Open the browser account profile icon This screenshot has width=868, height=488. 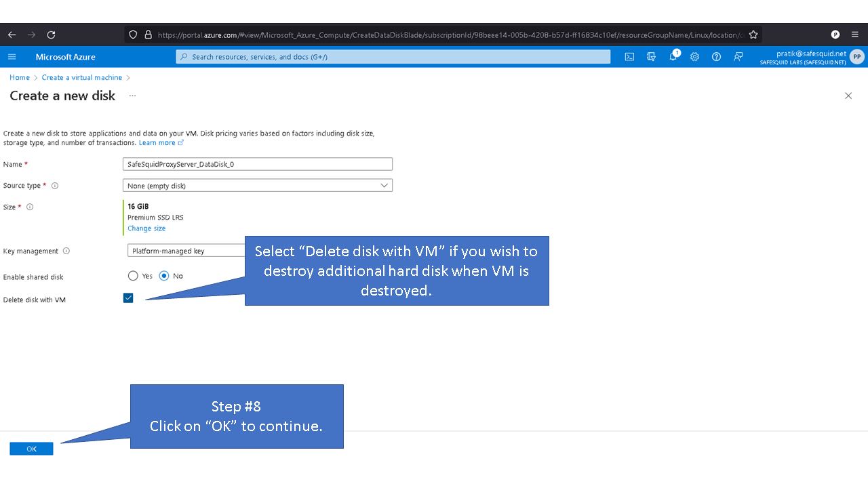pyautogui.click(x=835, y=35)
